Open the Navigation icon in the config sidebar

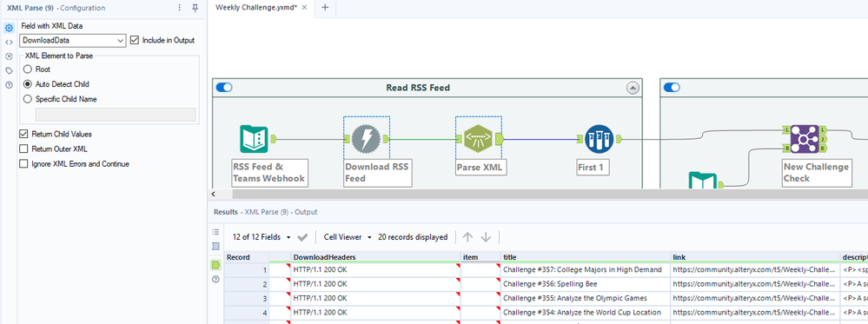pyautogui.click(x=9, y=56)
